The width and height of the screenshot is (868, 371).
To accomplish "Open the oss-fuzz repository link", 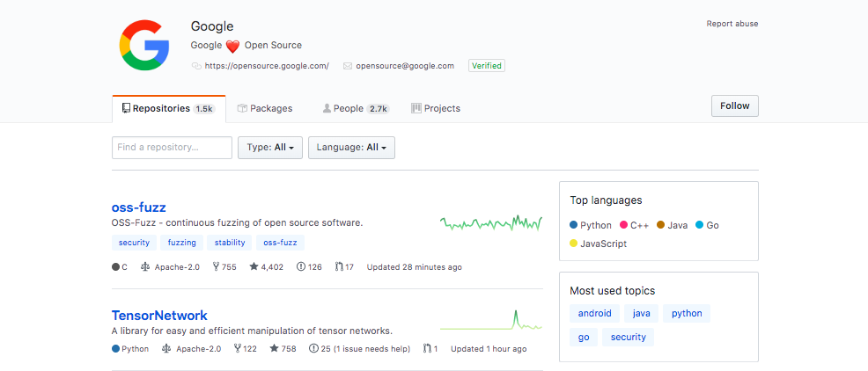I will [x=139, y=207].
